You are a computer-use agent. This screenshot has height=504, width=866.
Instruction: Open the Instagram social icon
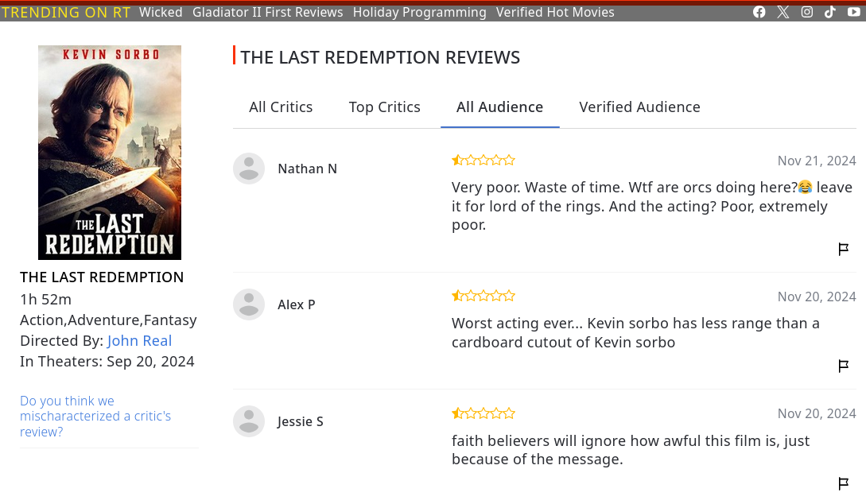tap(807, 12)
